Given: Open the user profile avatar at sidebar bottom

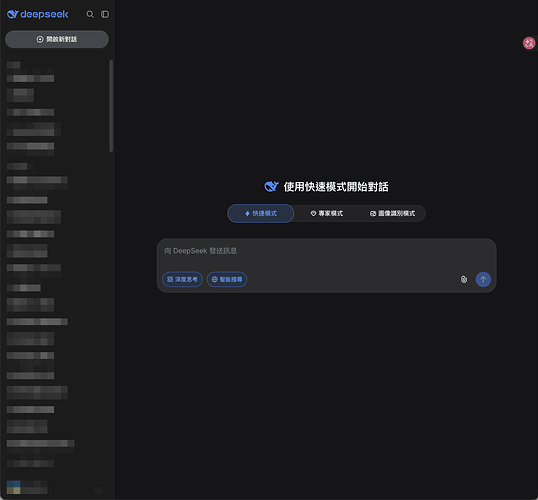Looking at the screenshot, I should (13, 487).
